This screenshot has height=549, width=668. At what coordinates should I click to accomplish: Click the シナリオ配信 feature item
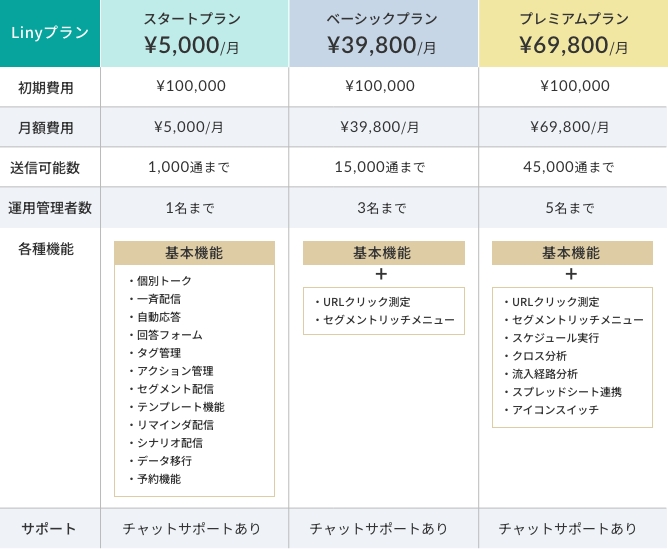[x=169, y=443]
